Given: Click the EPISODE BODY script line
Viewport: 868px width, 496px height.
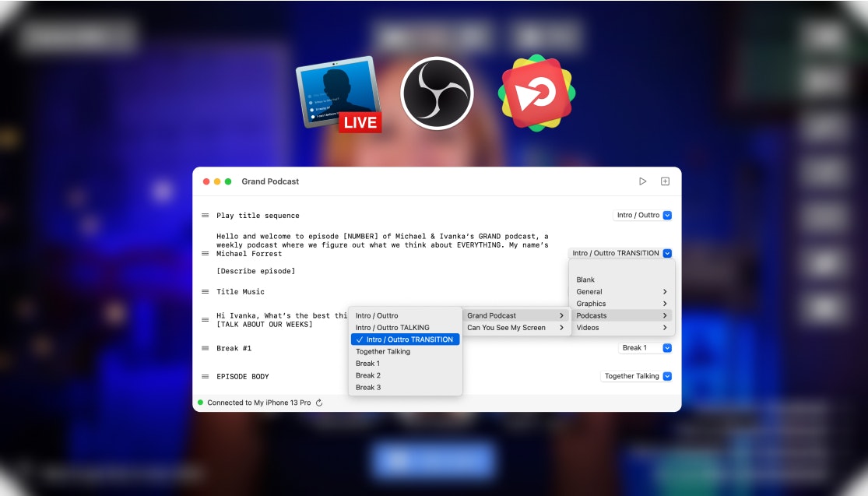Looking at the screenshot, I should coord(242,376).
